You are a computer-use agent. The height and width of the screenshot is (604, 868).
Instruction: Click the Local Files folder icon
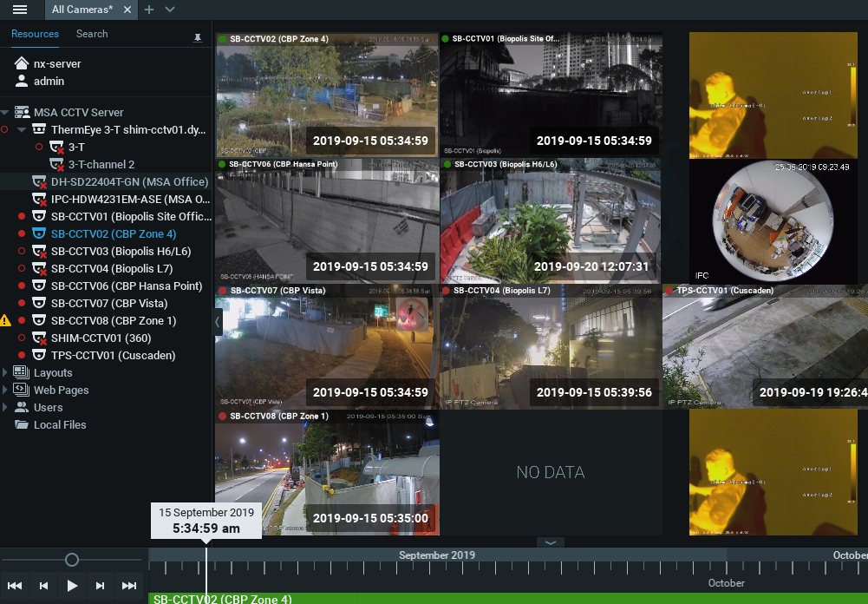click(22, 425)
